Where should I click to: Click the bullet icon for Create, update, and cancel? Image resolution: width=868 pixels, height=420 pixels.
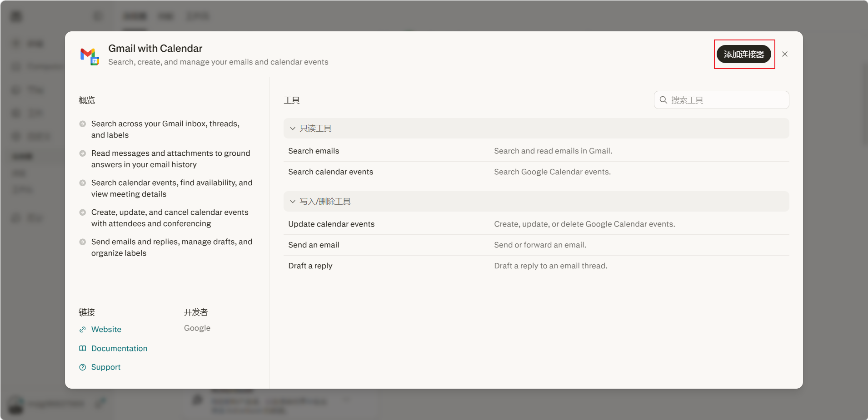83,212
